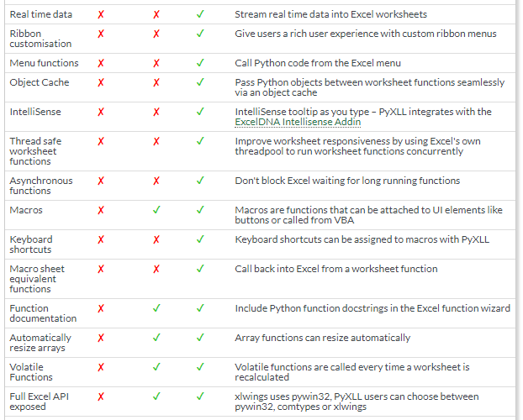Viewport: 523px width, 420px height.
Task: Click the second red cross in Keyboard shortcuts row
Action: coord(156,239)
